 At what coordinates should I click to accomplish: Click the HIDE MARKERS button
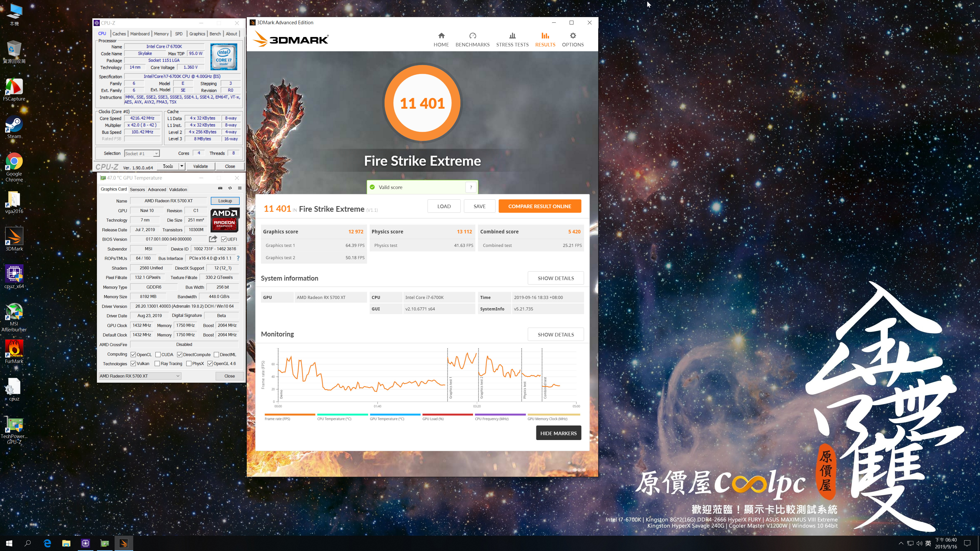pyautogui.click(x=558, y=433)
